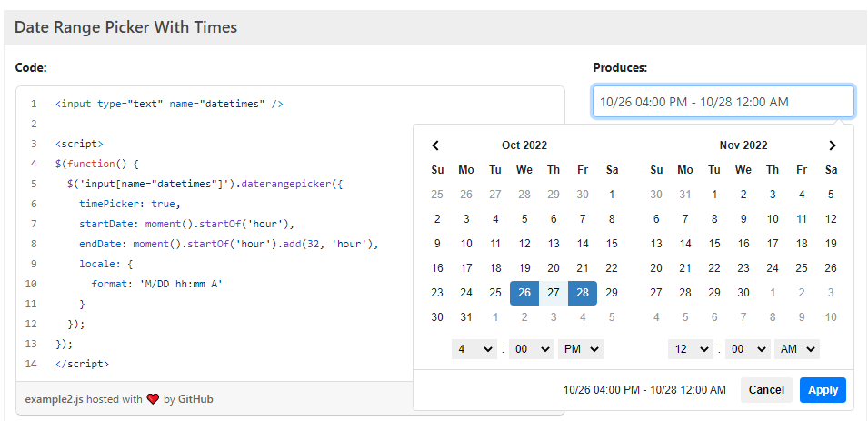This screenshot has width=868, height=421.
Task: Click code line with format 'M/DD hh:mm A'
Action: [x=156, y=284]
